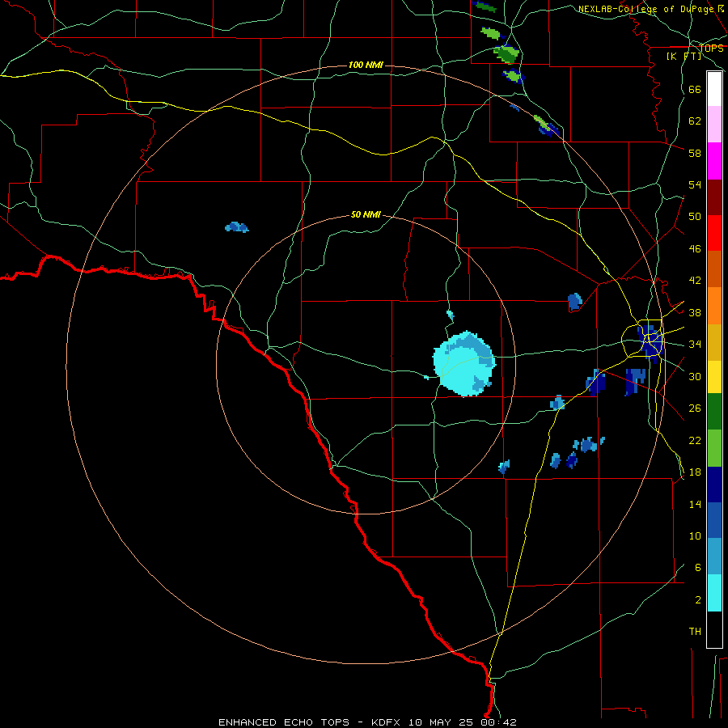
Task: Click the legend value 50
Action: [x=695, y=216]
